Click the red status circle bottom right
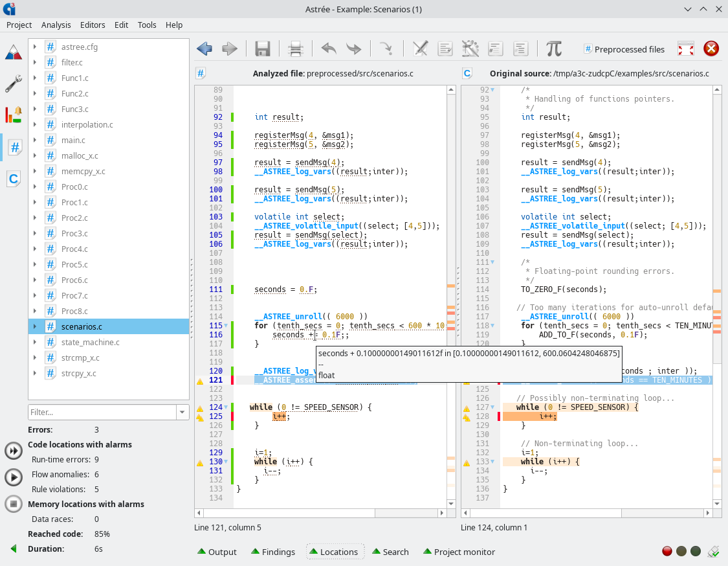 click(667, 551)
